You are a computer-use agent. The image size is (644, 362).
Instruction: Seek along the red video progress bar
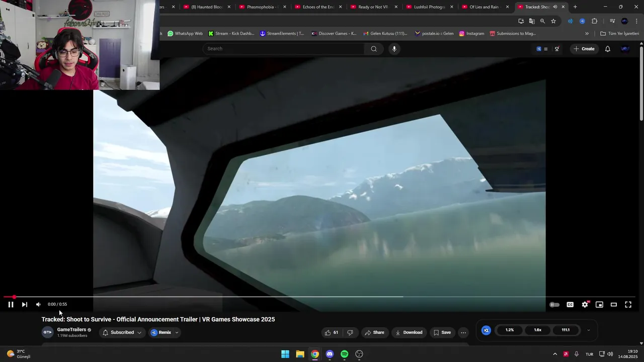319,297
